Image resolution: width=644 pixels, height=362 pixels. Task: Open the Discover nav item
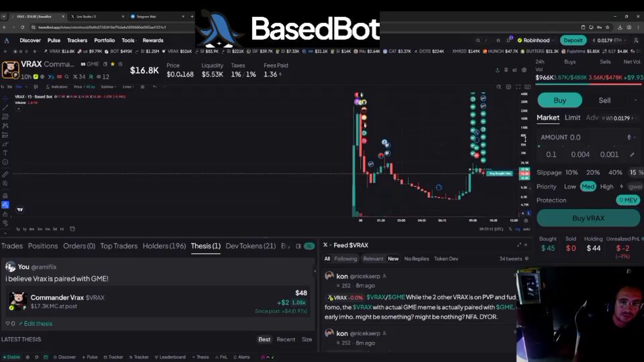[x=30, y=40]
